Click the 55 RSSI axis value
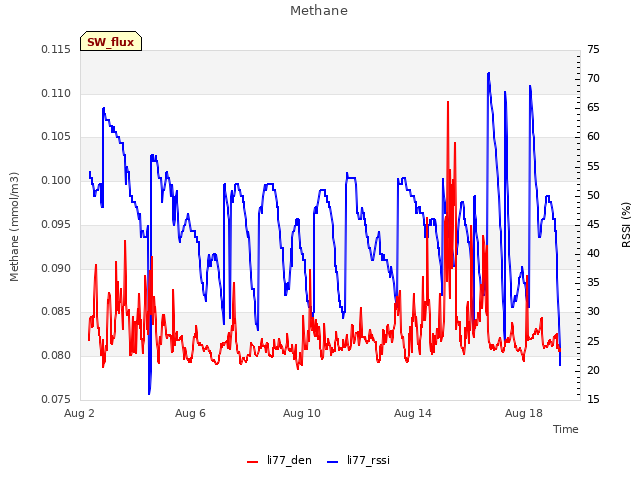Viewport: 640px width, 480px height. pyautogui.click(x=593, y=167)
